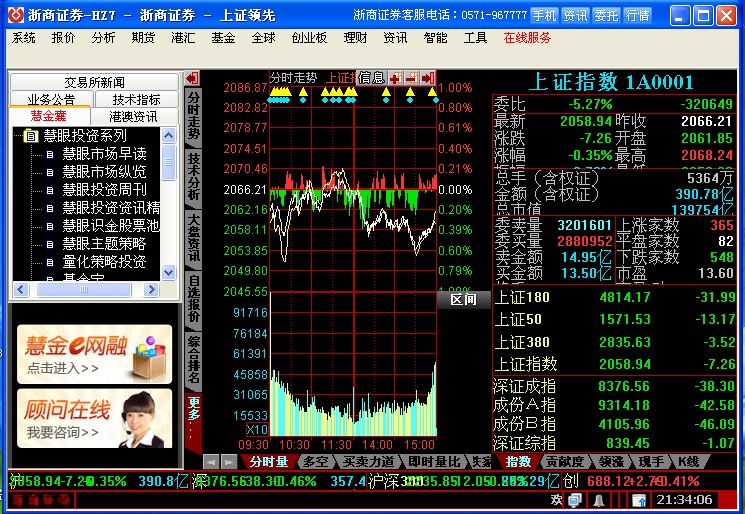Select the 多空 tab below chart

(x=315, y=462)
